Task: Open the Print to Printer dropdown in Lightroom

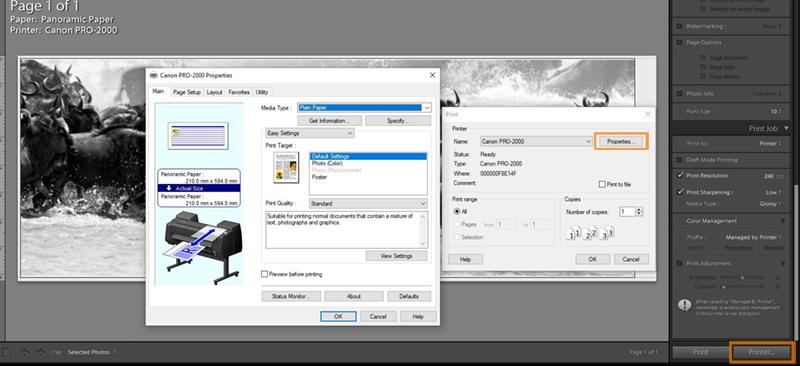Action: tap(770, 144)
